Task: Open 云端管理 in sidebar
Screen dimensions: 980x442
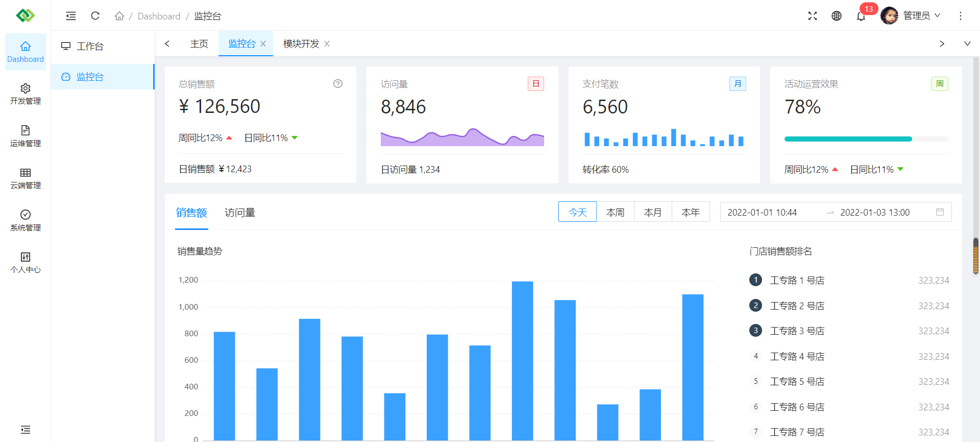Action: 26,178
